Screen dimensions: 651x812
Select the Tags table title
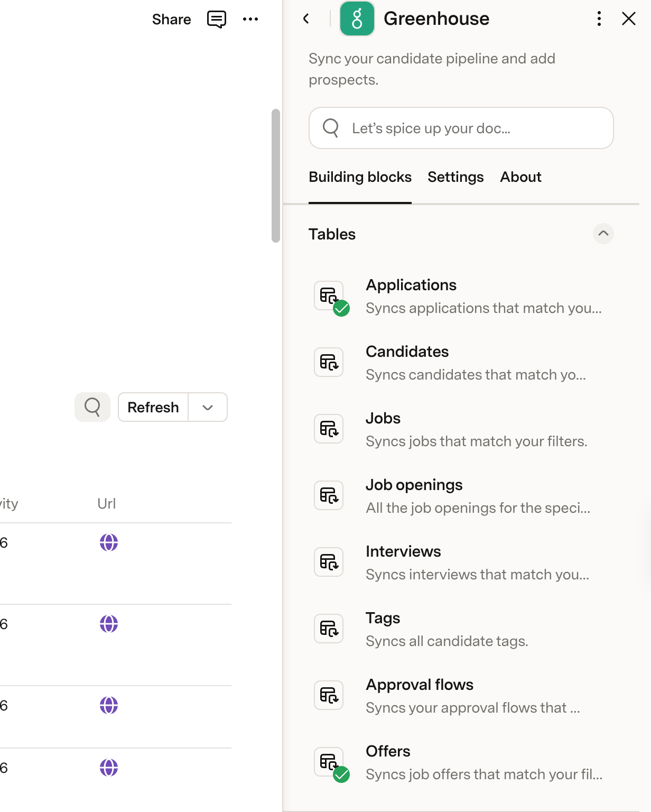pos(383,618)
